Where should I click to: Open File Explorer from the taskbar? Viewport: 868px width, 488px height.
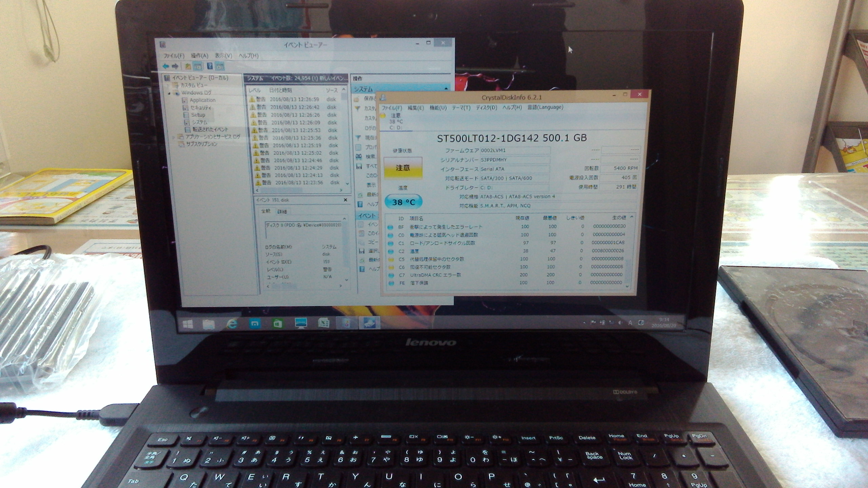tap(209, 325)
